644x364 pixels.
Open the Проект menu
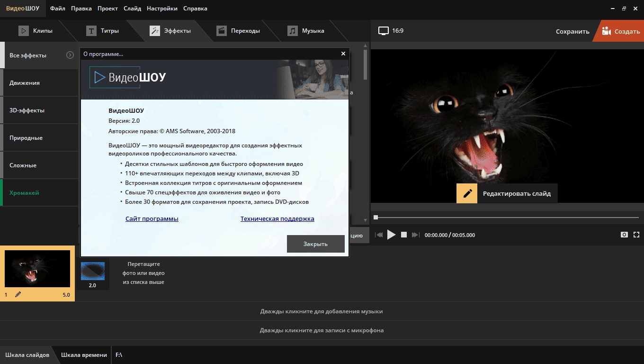(x=108, y=9)
